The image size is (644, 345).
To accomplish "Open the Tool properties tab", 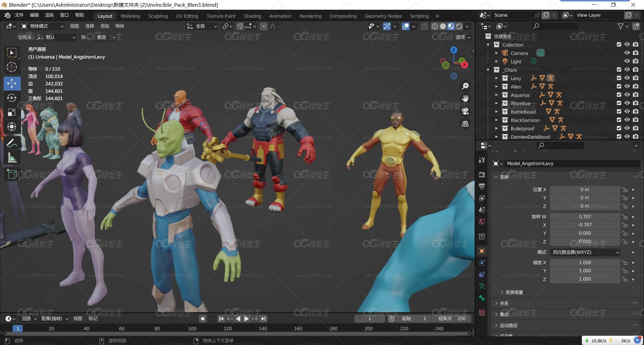I will (x=482, y=160).
